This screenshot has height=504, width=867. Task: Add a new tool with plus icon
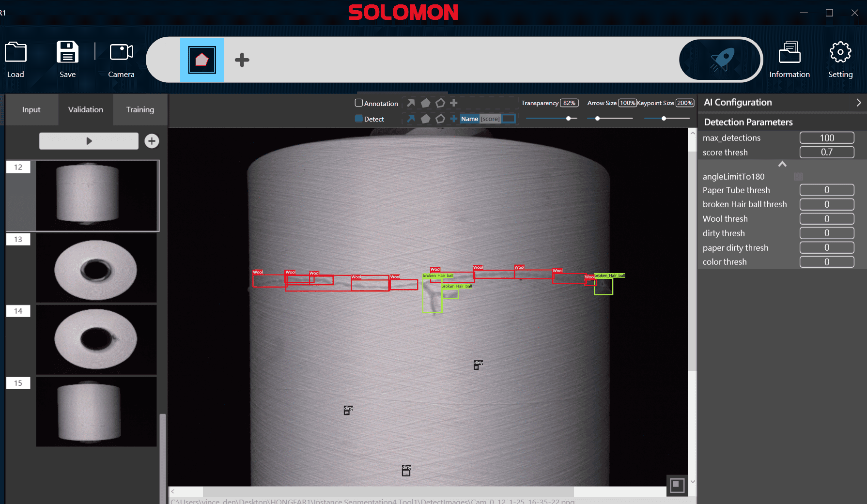coord(242,60)
